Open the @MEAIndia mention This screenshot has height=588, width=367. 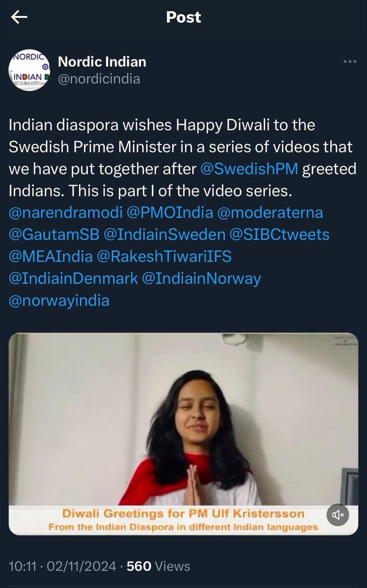coord(51,257)
